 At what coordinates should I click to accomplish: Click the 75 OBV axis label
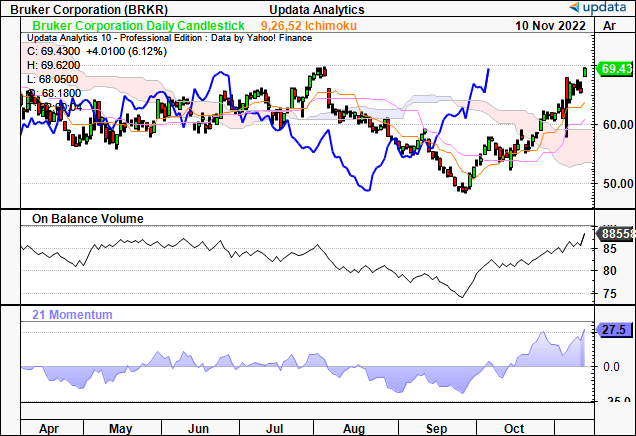[x=610, y=294]
